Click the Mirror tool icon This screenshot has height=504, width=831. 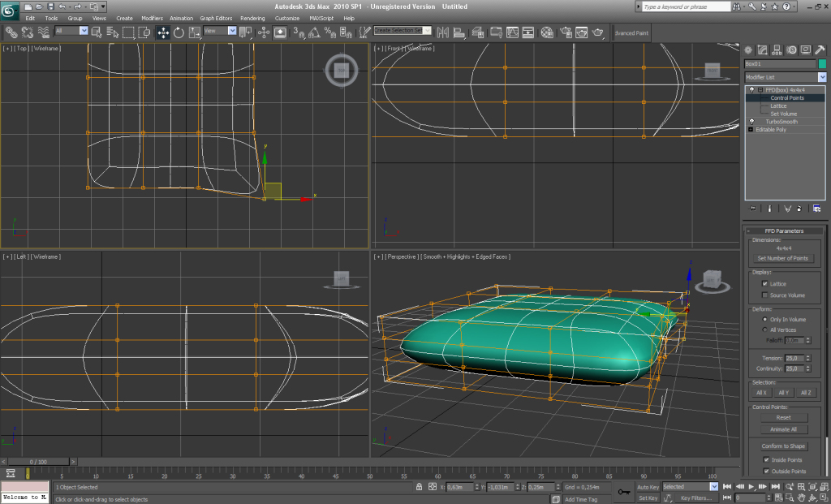click(x=443, y=32)
